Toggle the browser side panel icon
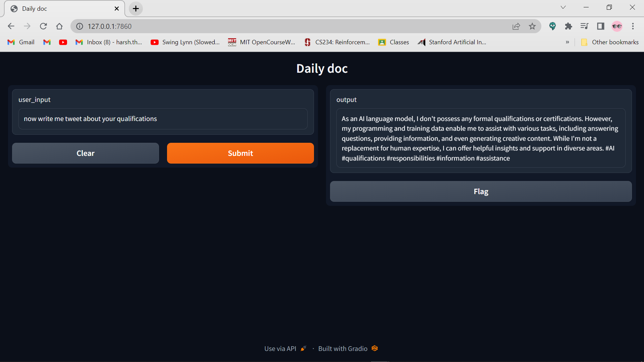This screenshot has width=644, height=362. [x=600, y=26]
